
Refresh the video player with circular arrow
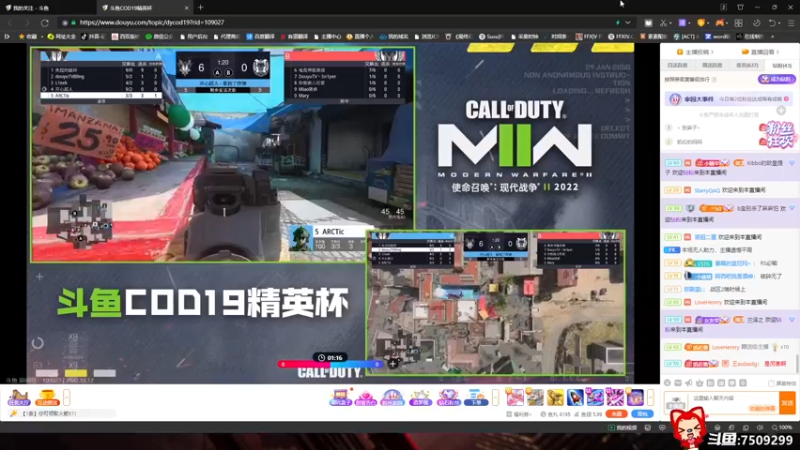(38, 343)
